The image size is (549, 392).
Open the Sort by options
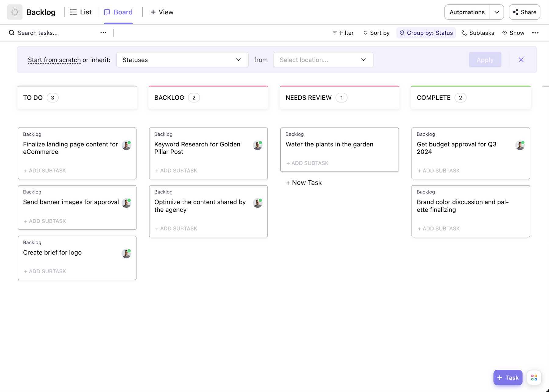click(x=376, y=33)
